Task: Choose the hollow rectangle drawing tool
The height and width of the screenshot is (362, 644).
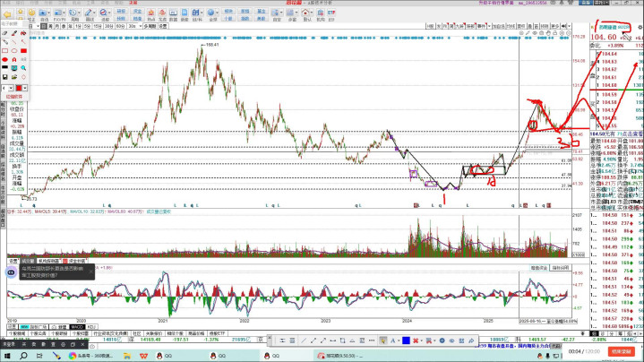Action: point(5,52)
